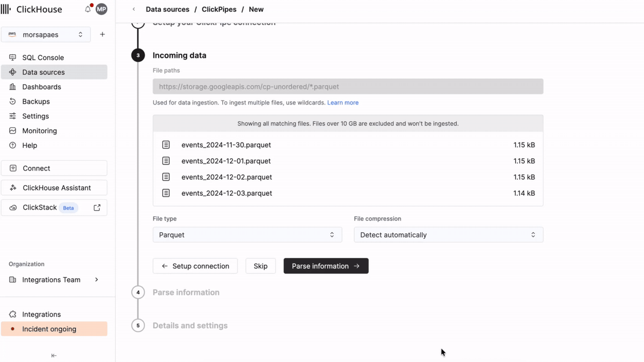644x362 pixels.
Task: Click the File paths input field
Action: point(348,86)
